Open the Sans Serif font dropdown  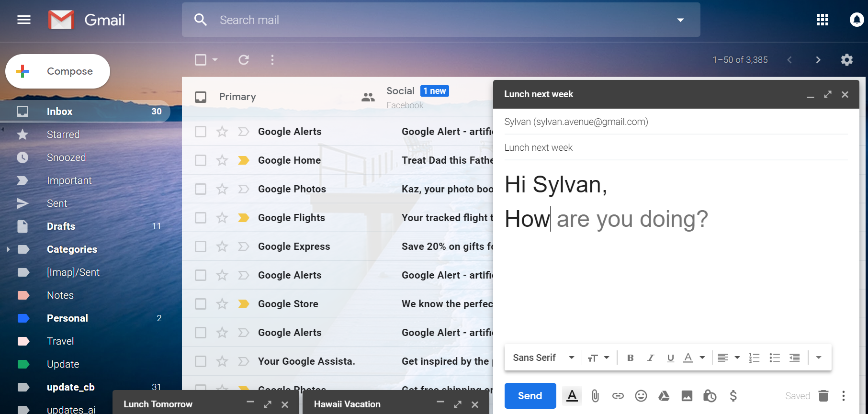(543, 358)
